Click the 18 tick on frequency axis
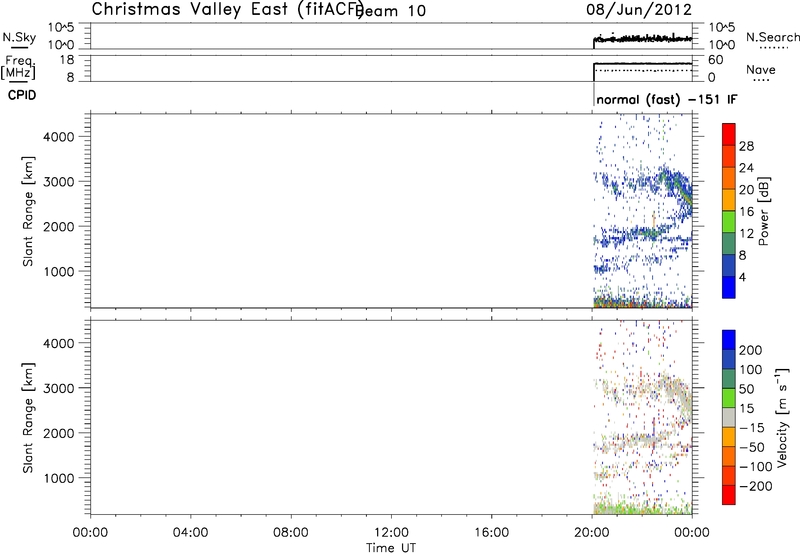 (x=67, y=60)
